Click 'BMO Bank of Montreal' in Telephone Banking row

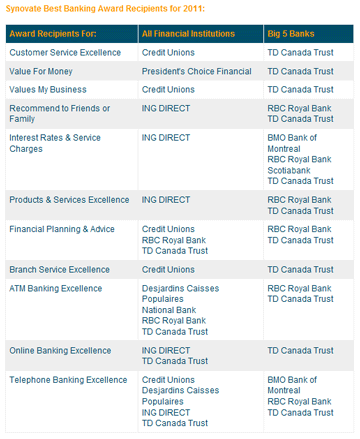pos(292,385)
